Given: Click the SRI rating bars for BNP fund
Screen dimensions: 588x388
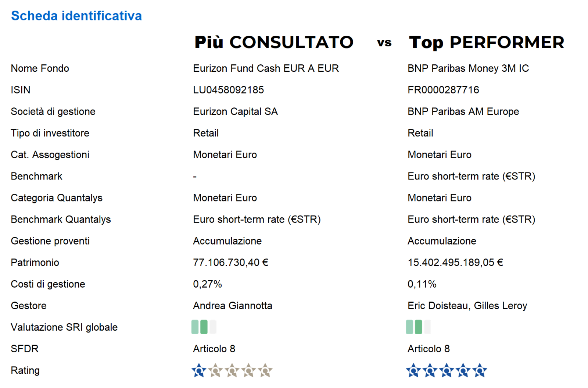Looking at the screenshot, I should (x=418, y=327).
